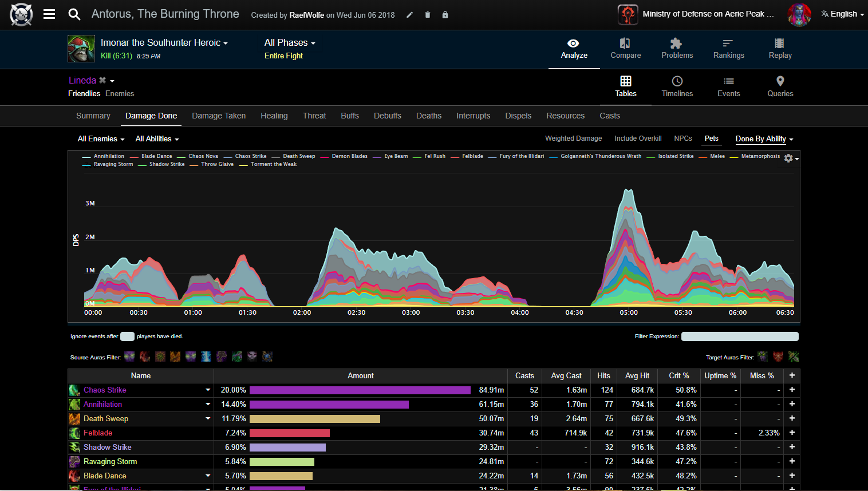Toggle Fel Rush series in legend
Screen dimensions: 868x491
point(429,156)
